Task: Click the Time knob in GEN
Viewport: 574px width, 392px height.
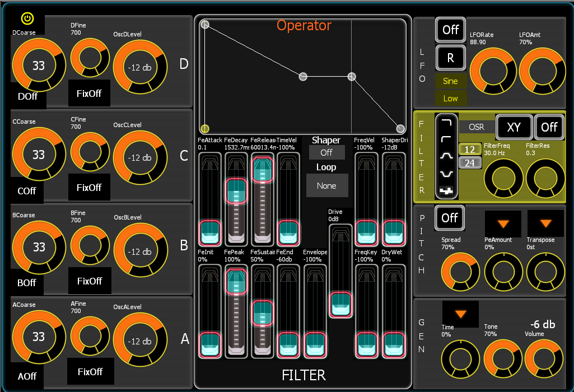Action: pos(460,359)
